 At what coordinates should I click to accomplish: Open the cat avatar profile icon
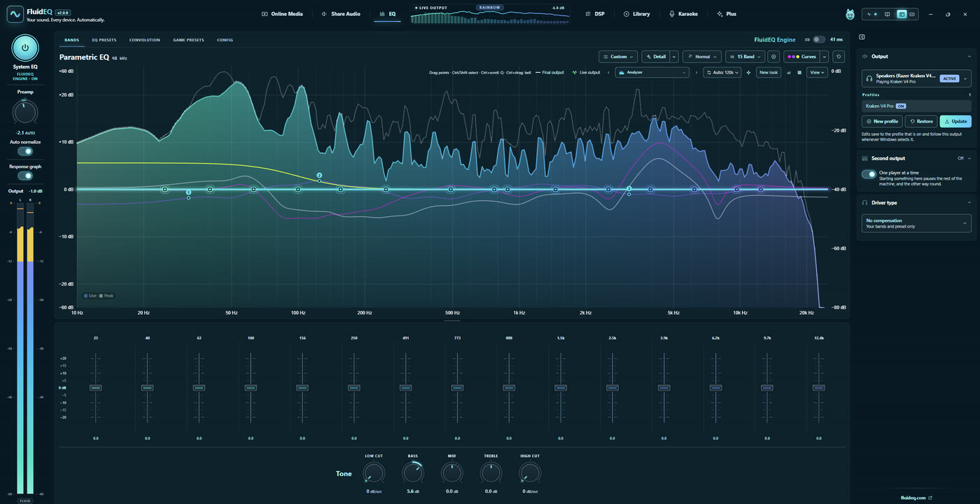point(850,14)
